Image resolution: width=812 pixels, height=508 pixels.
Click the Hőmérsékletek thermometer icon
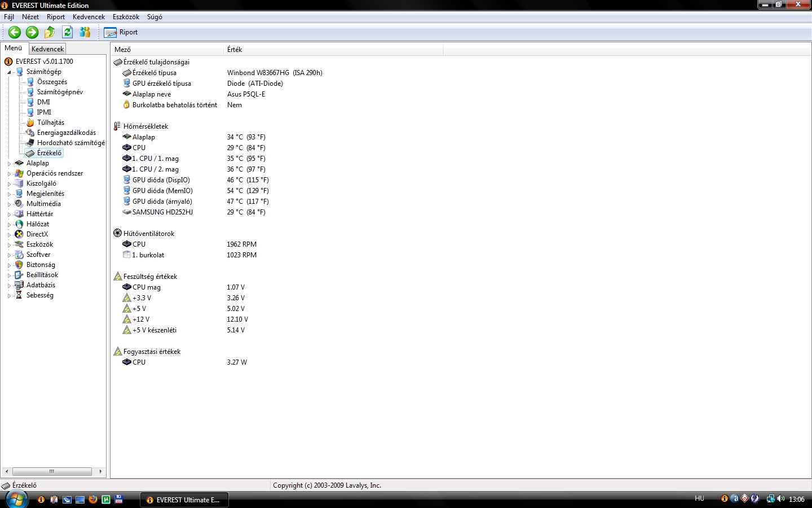coord(117,126)
